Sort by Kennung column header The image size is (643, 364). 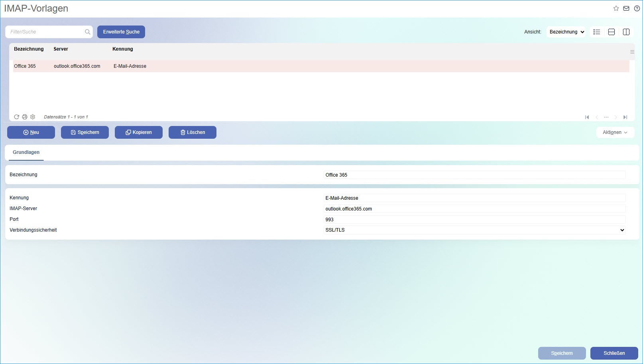point(123,49)
